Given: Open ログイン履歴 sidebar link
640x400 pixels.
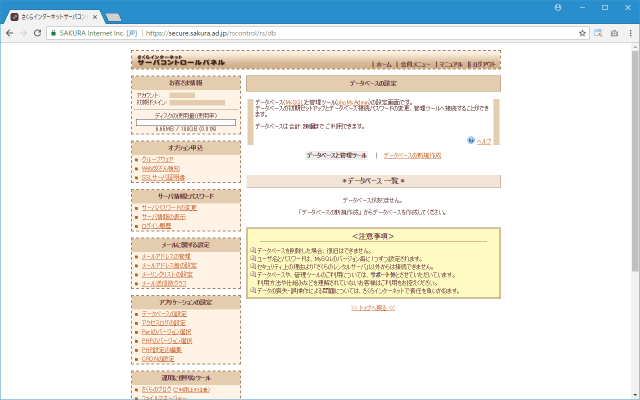Looking at the screenshot, I should coord(156,226).
